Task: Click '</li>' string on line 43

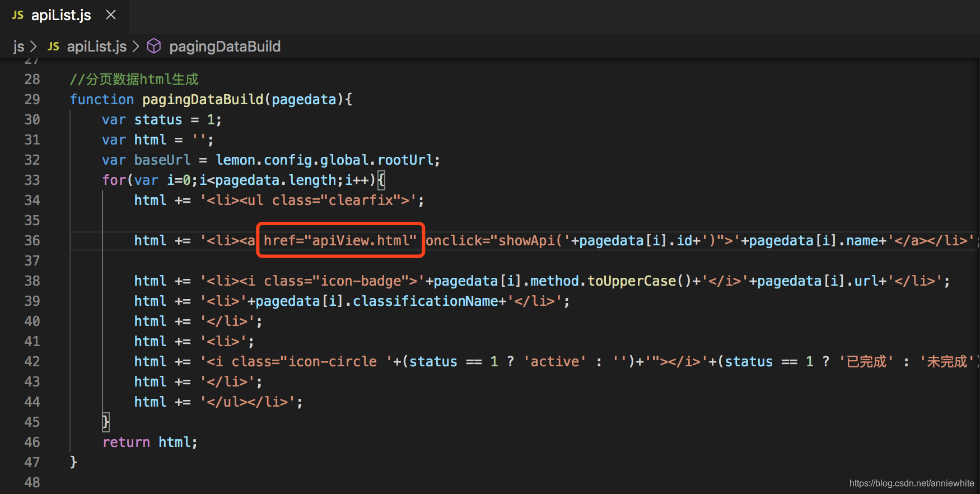Action: click(x=227, y=381)
